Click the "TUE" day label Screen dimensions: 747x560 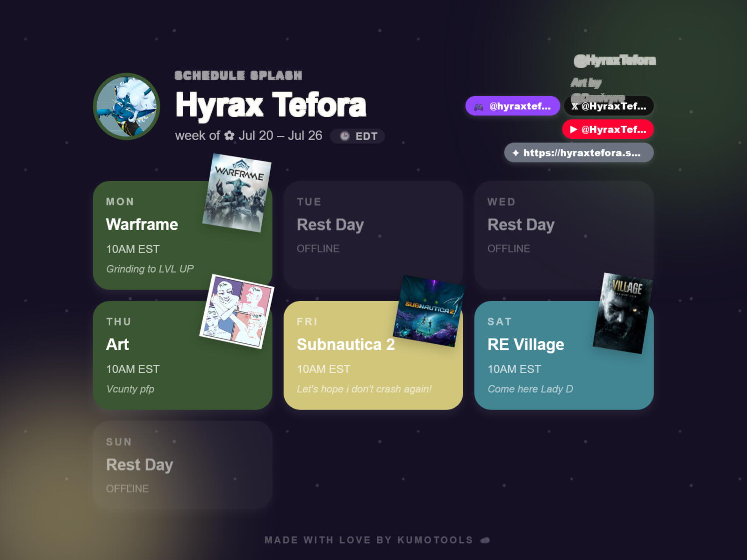click(309, 202)
